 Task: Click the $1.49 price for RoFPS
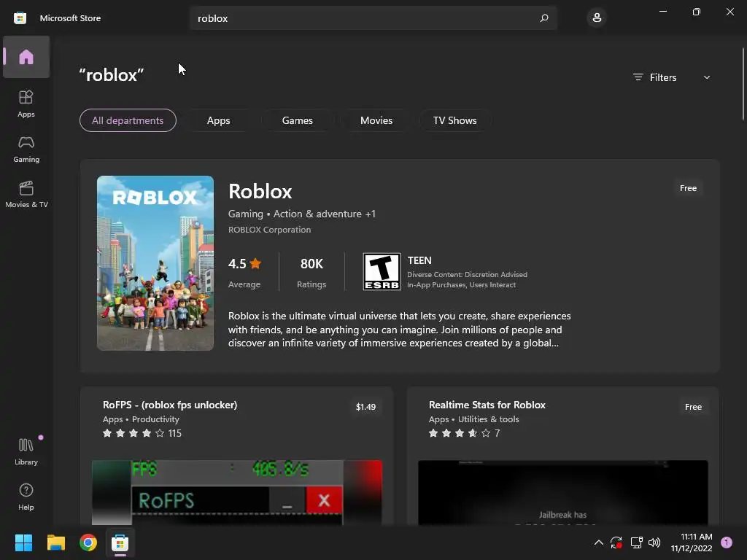click(365, 407)
